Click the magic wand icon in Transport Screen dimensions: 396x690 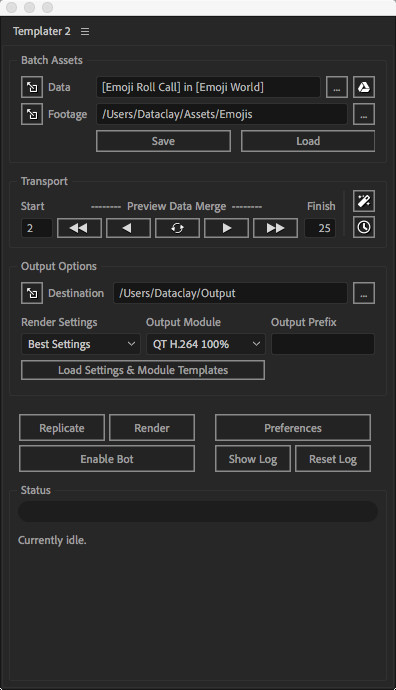[x=364, y=201]
